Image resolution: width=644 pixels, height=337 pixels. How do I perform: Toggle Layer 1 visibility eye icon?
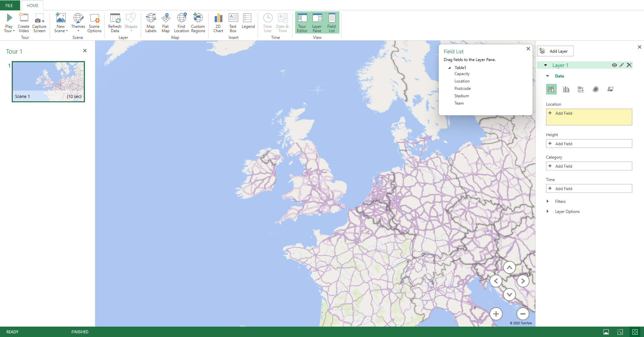coord(614,65)
